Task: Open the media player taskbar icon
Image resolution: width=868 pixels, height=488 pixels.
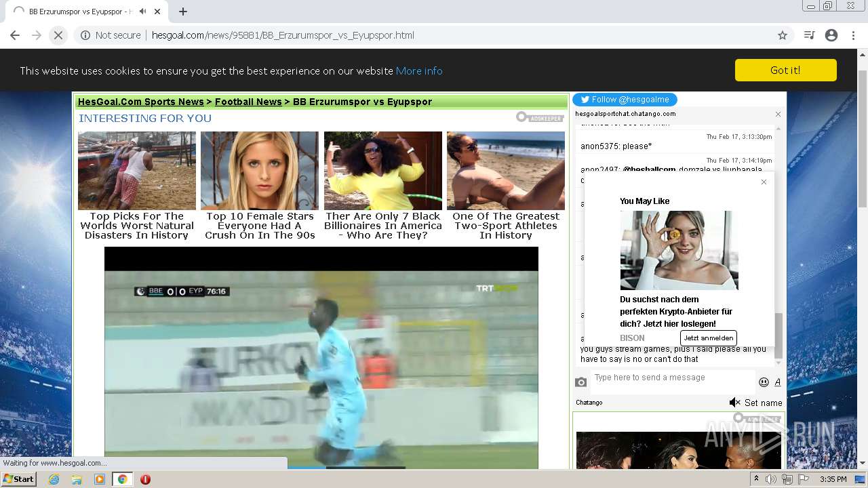Action: pyautogui.click(x=100, y=479)
